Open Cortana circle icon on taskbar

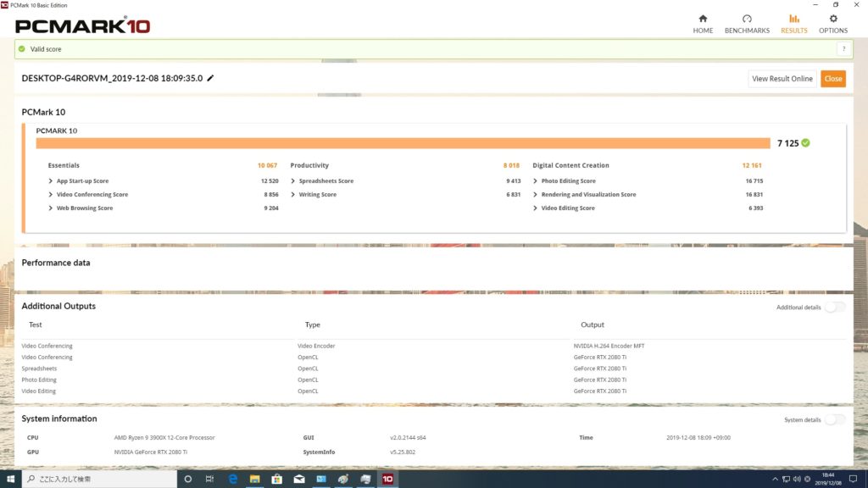click(x=187, y=479)
